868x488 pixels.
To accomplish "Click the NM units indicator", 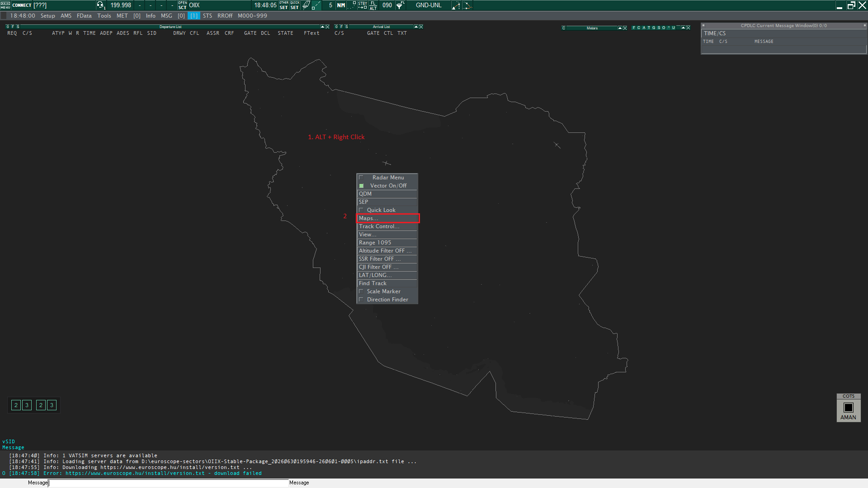I will 341,5.
